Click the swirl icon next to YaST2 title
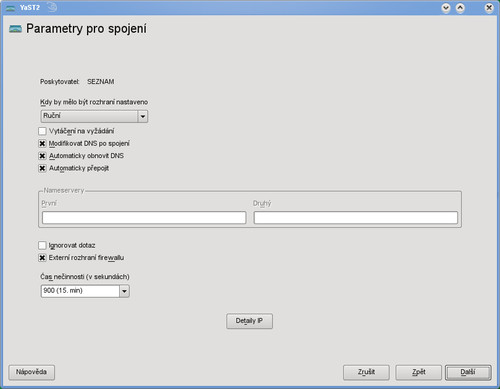The width and height of the screenshot is (500, 389). tap(52, 7)
